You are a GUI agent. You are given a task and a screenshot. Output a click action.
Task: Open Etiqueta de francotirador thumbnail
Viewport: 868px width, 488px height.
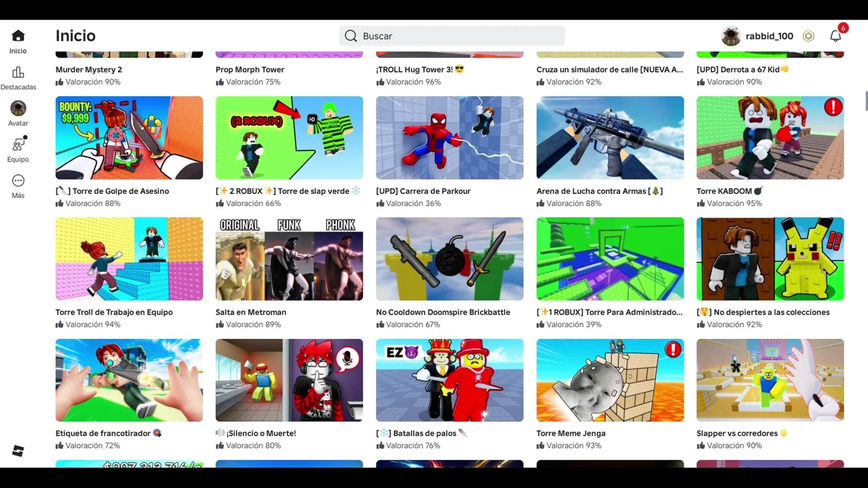coord(129,380)
